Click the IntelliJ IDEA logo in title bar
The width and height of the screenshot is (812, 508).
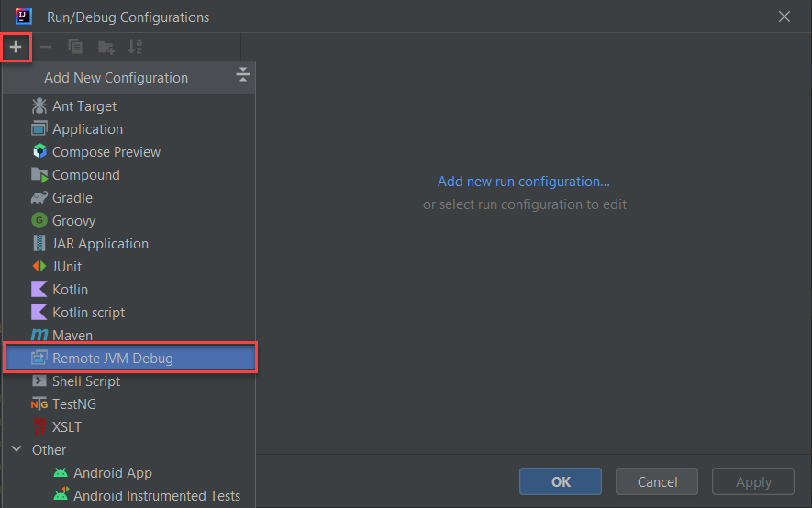[x=23, y=17]
